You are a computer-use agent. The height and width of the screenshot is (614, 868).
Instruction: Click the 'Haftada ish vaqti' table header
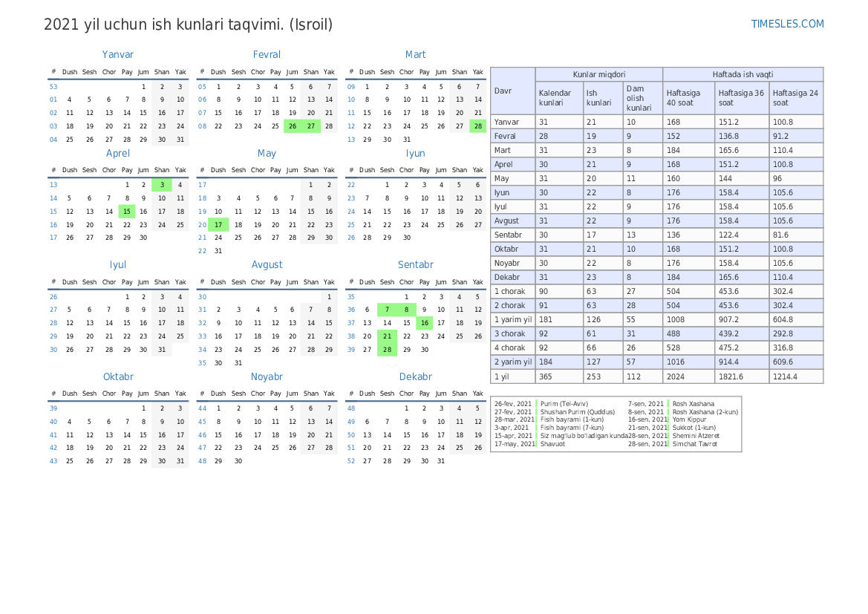tap(743, 74)
